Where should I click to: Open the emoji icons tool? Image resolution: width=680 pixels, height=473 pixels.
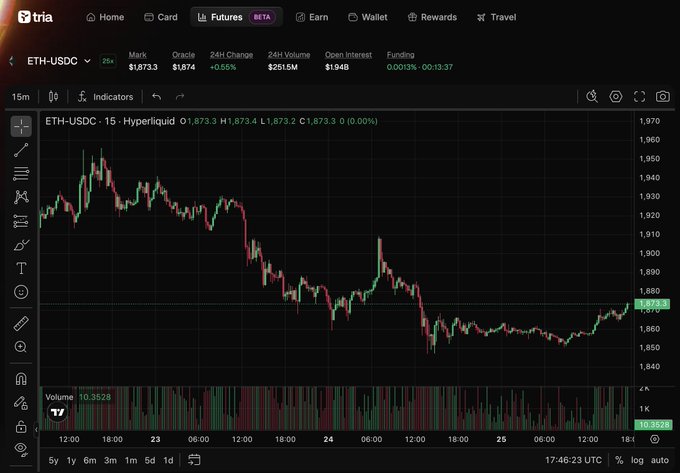coord(21,292)
